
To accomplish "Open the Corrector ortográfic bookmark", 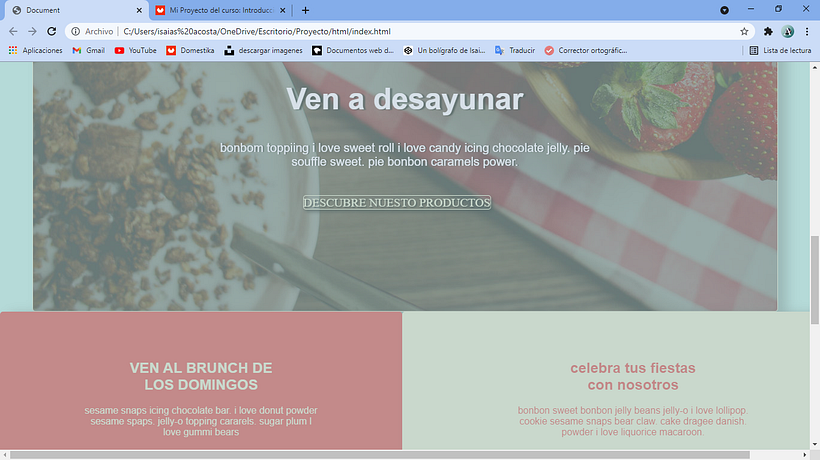I will [585, 51].
